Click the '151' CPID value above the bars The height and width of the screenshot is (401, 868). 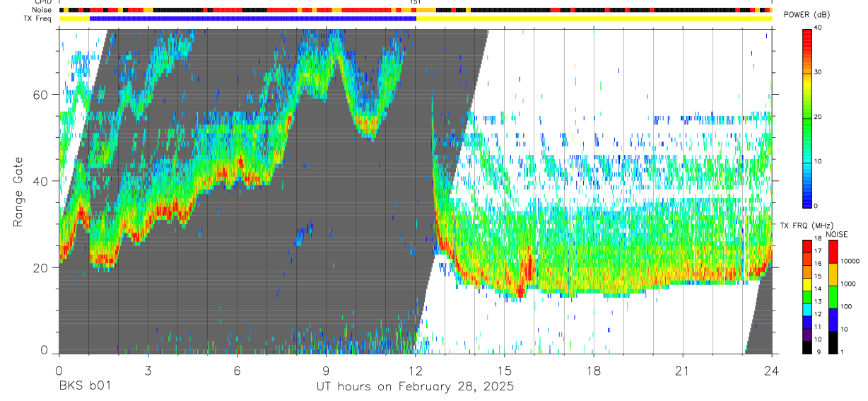coord(416,2)
